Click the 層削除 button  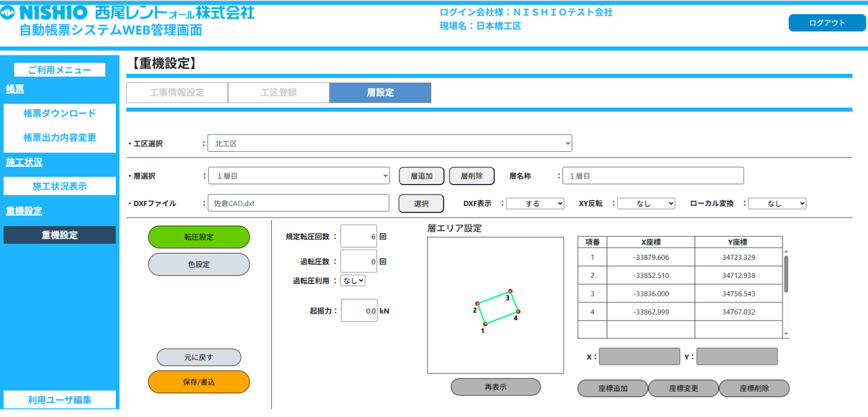(472, 176)
